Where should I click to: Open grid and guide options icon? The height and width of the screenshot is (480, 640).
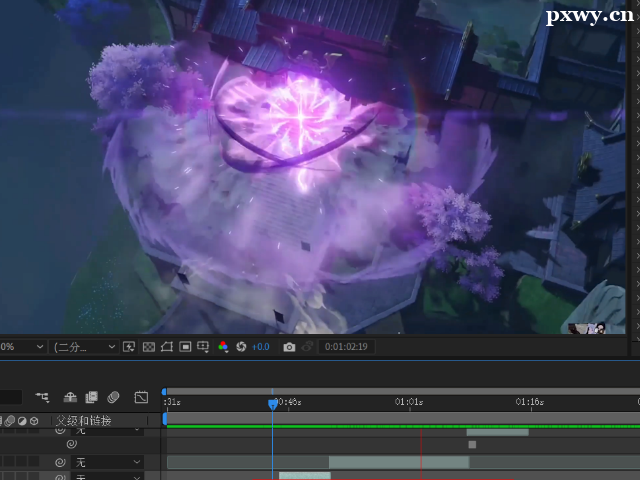[x=204, y=347]
